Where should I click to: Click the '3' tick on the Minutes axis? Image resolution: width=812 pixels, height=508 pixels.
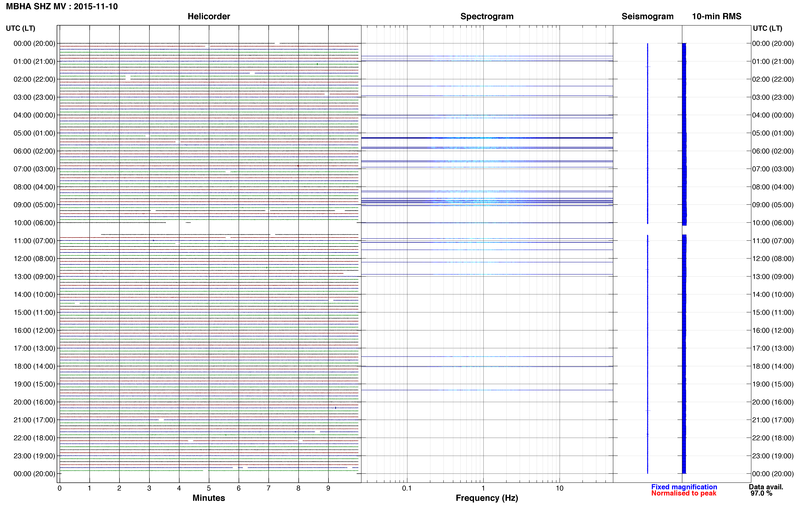tap(149, 488)
